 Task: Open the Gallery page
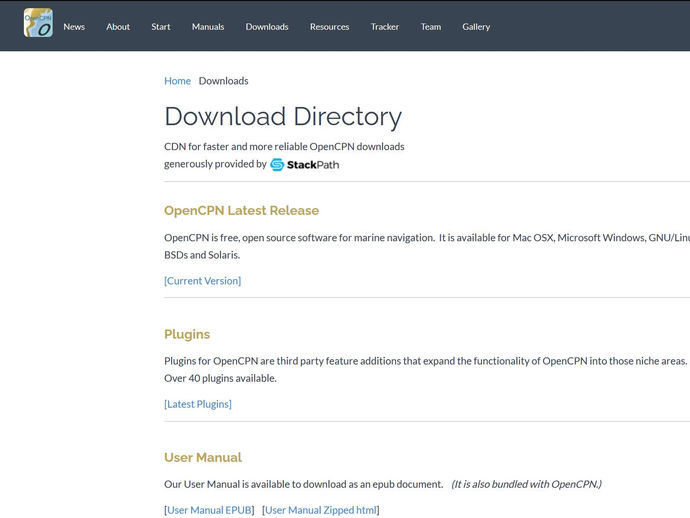point(476,27)
